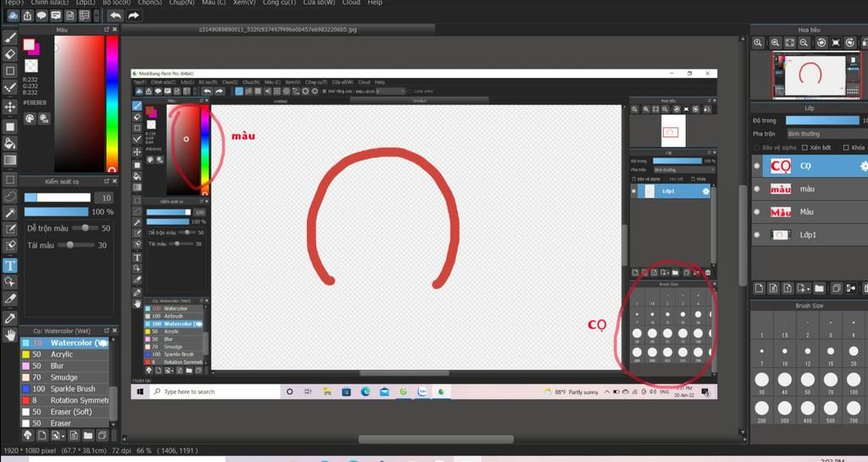Select the Operation tool below the Text tool
868x462 pixels.
point(10,281)
